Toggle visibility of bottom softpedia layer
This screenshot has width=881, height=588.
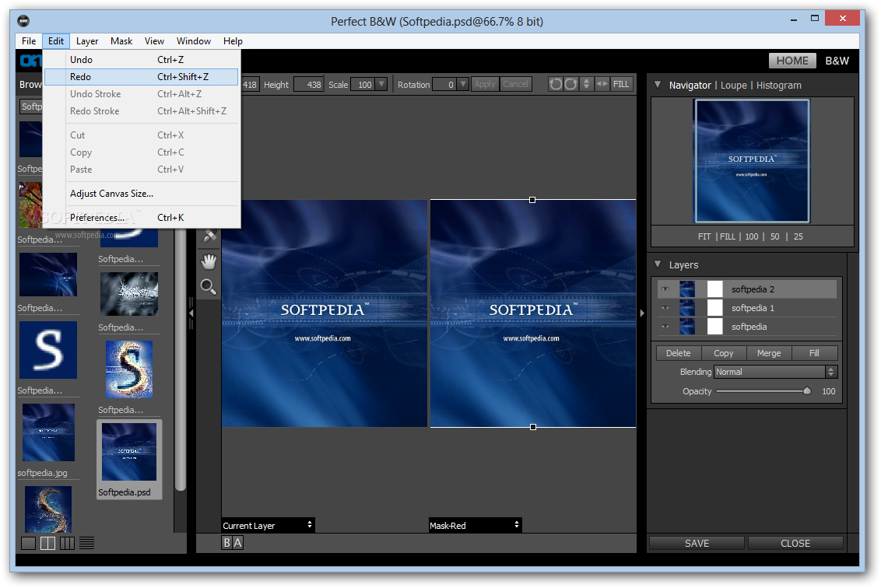click(665, 327)
